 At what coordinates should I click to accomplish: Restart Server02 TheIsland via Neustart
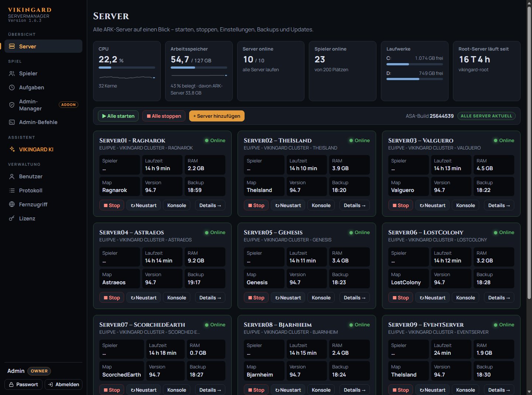(288, 205)
